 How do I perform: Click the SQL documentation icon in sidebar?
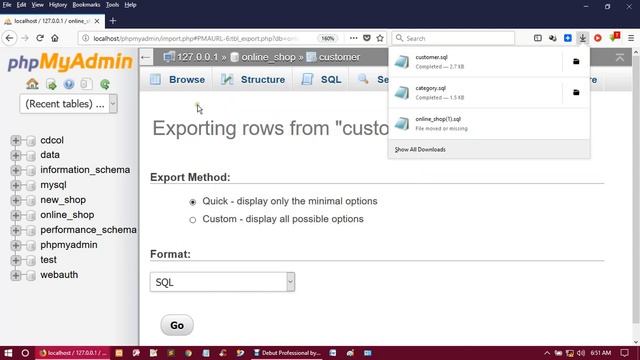click(x=86, y=84)
